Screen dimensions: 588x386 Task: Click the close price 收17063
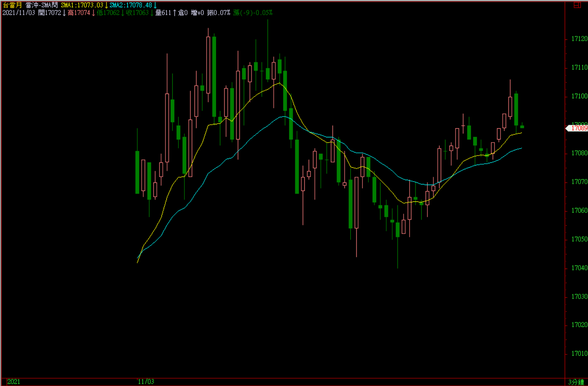[138, 13]
